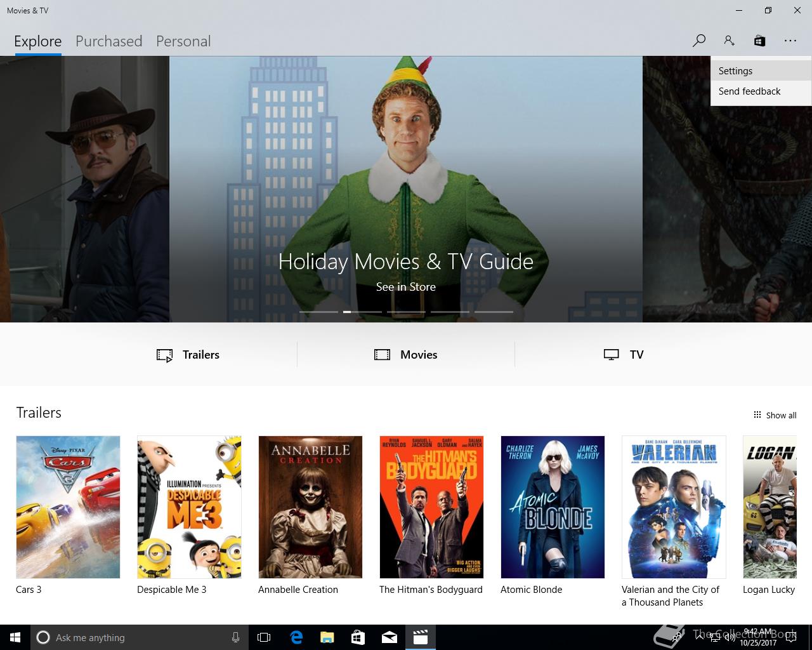This screenshot has width=812, height=650.
Task: Click the Movies category button
Action: [406, 355]
